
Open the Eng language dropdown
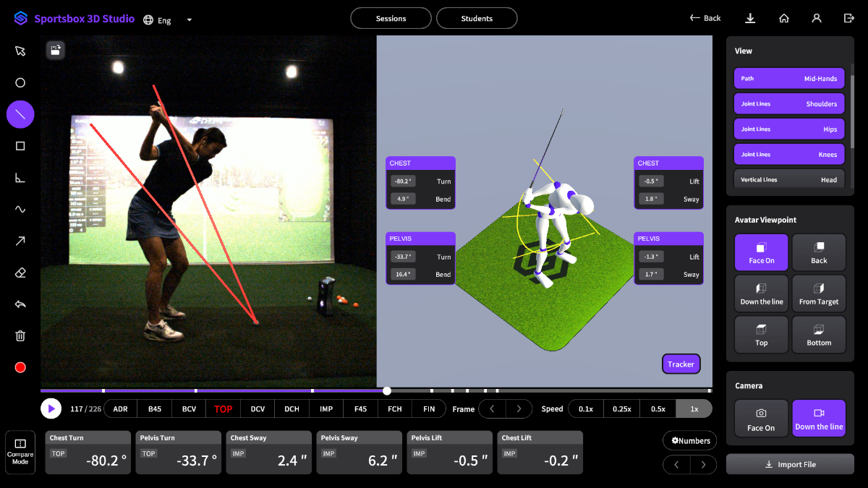click(169, 20)
